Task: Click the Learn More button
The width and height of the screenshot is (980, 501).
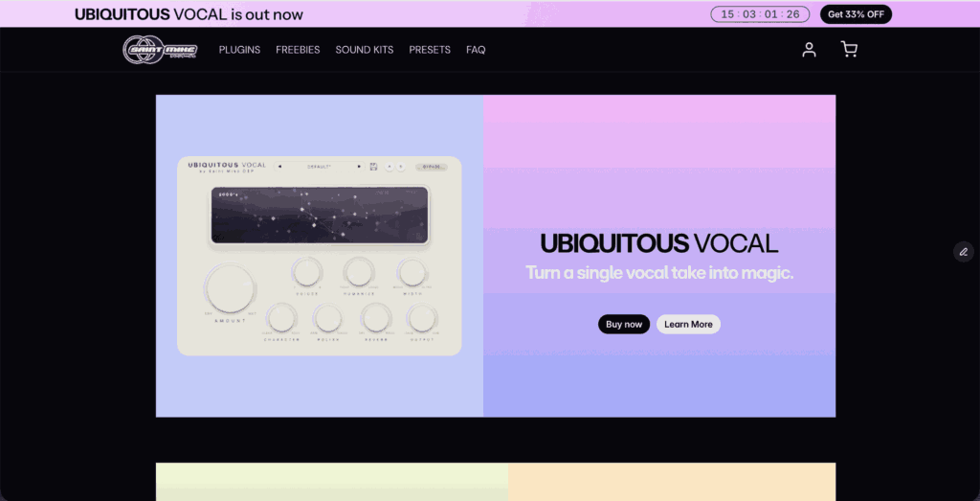Action: 688,324
